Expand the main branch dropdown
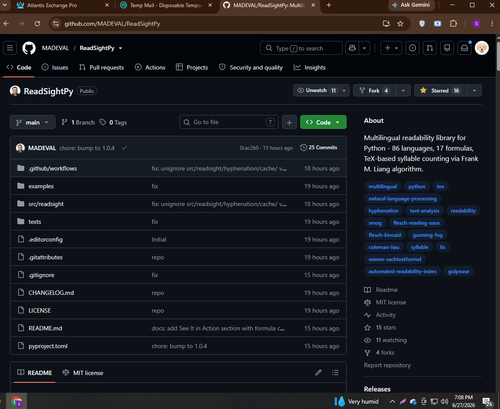Screen dimensions: 500x409 (x=33, y=122)
